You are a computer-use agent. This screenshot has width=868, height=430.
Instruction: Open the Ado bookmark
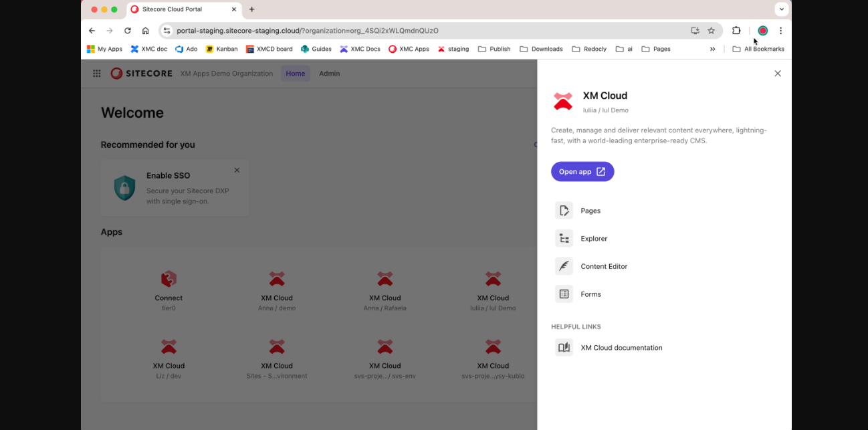coord(186,49)
